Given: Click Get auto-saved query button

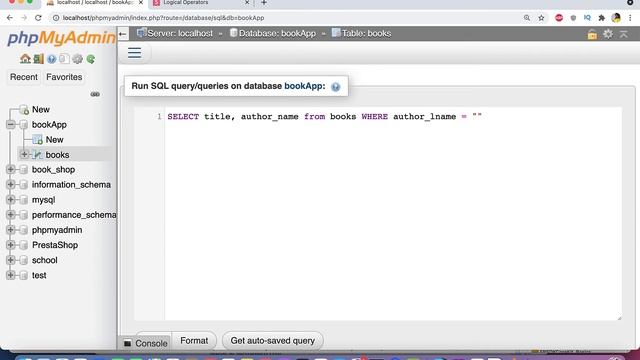Looking at the screenshot, I should pyautogui.click(x=273, y=341).
